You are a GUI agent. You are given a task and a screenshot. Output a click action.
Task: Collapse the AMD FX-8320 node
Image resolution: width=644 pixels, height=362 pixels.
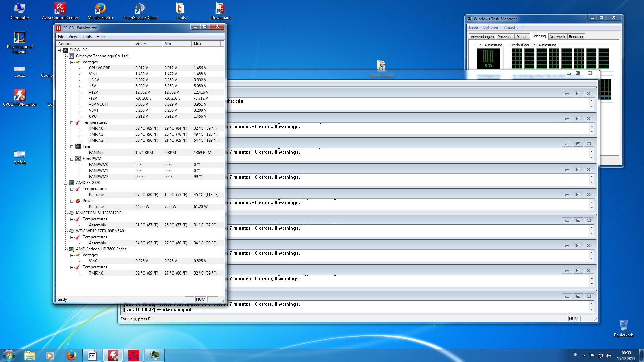click(x=66, y=183)
